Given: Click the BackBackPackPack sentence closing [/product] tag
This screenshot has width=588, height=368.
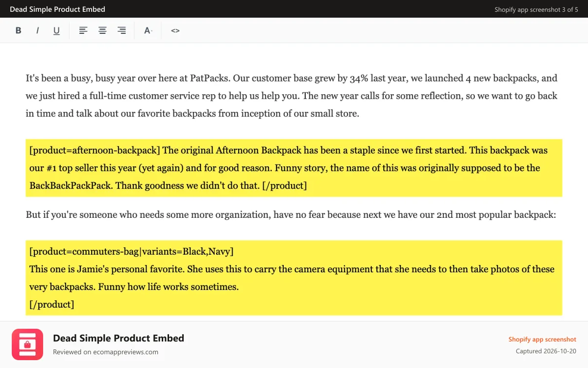Looking at the screenshot, I should [285, 185].
